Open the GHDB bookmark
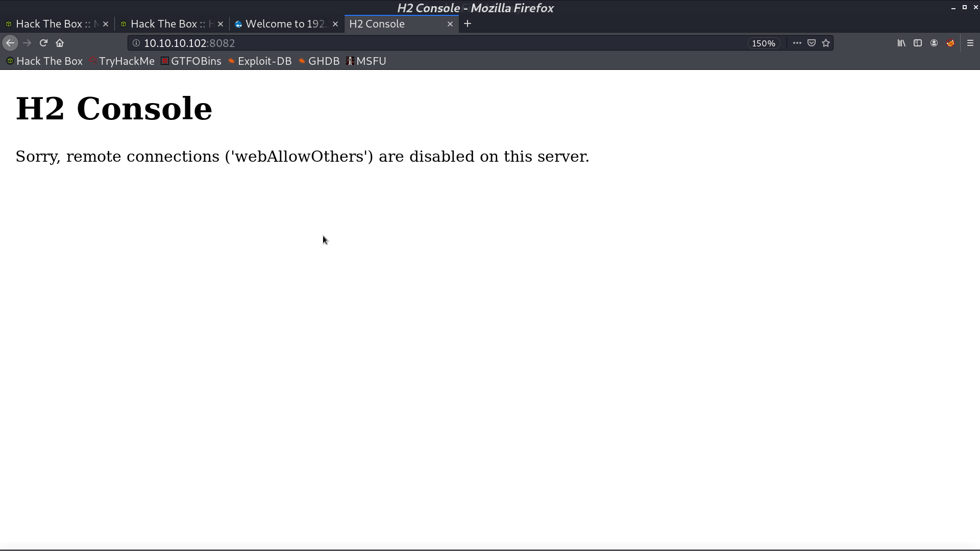The width and height of the screenshot is (980, 551). pos(319,61)
